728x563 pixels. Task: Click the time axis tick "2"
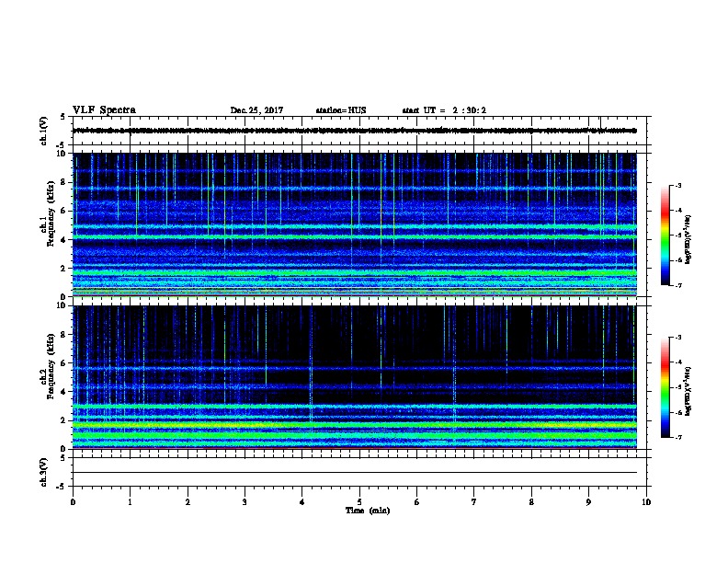pyautogui.click(x=188, y=502)
